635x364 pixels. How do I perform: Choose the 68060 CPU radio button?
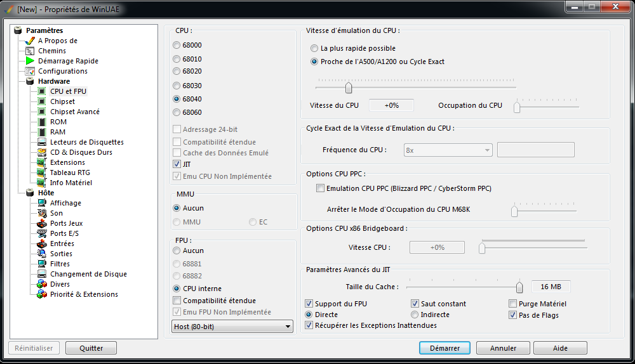coord(177,112)
